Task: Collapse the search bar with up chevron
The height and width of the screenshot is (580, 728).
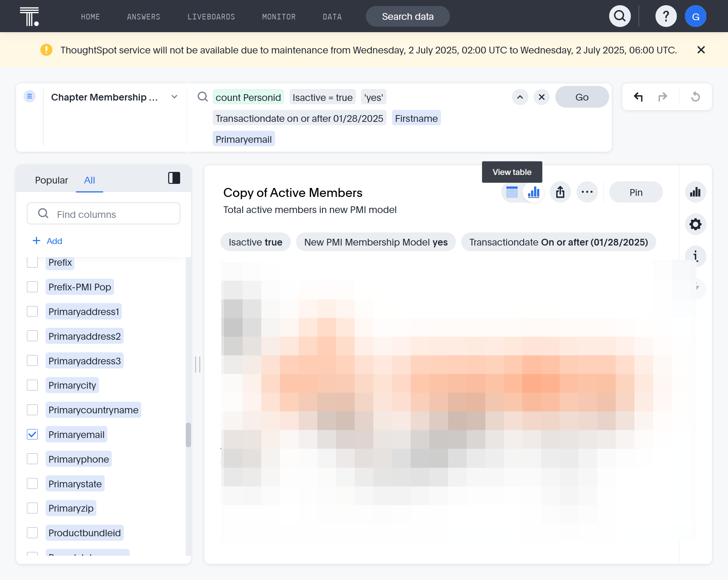Action: click(x=520, y=97)
